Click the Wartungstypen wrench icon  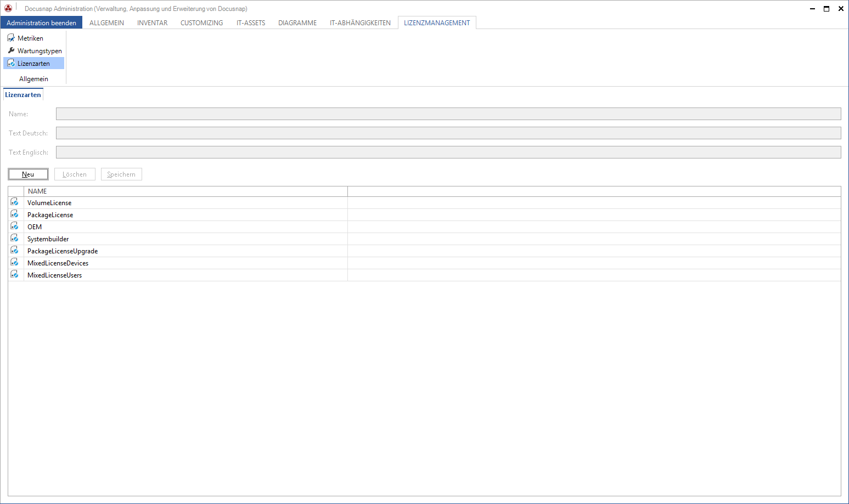point(11,50)
